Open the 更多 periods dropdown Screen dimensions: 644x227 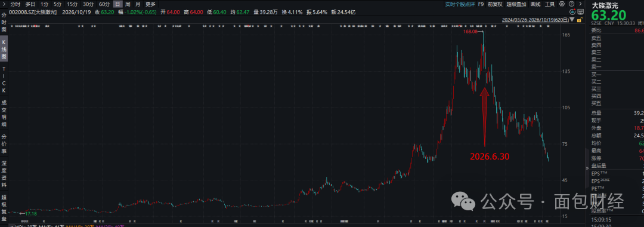click(x=151, y=4)
